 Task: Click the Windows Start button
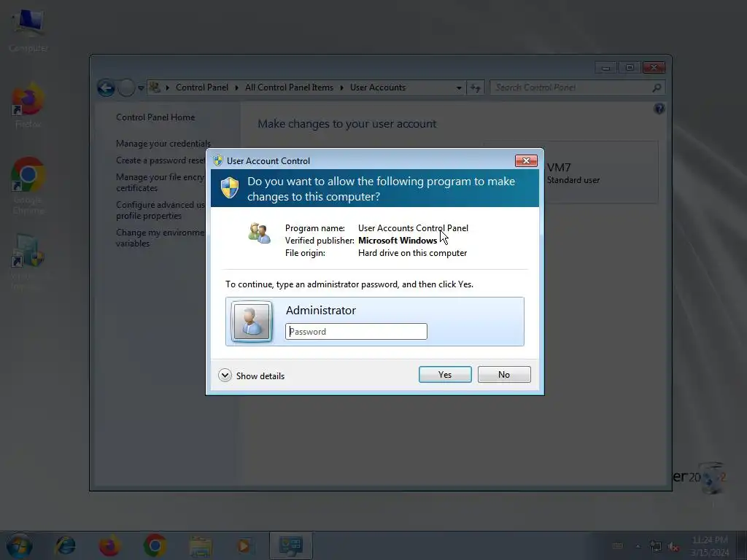click(20, 545)
